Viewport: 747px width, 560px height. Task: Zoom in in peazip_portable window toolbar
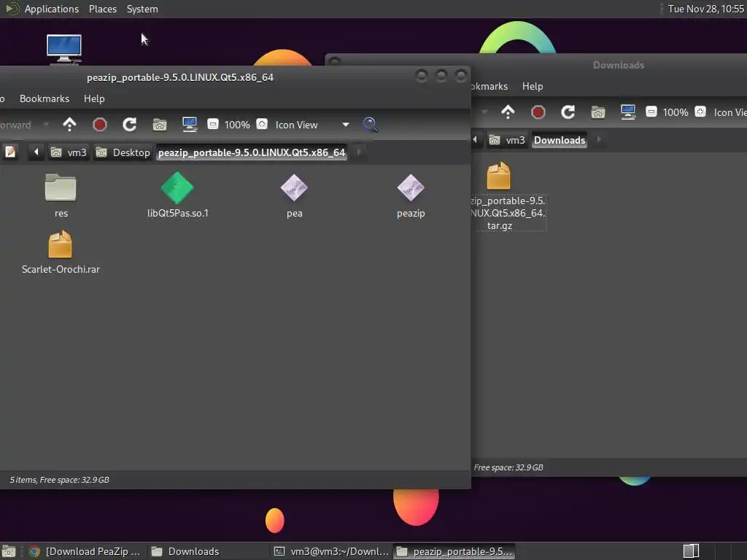click(x=262, y=124)
